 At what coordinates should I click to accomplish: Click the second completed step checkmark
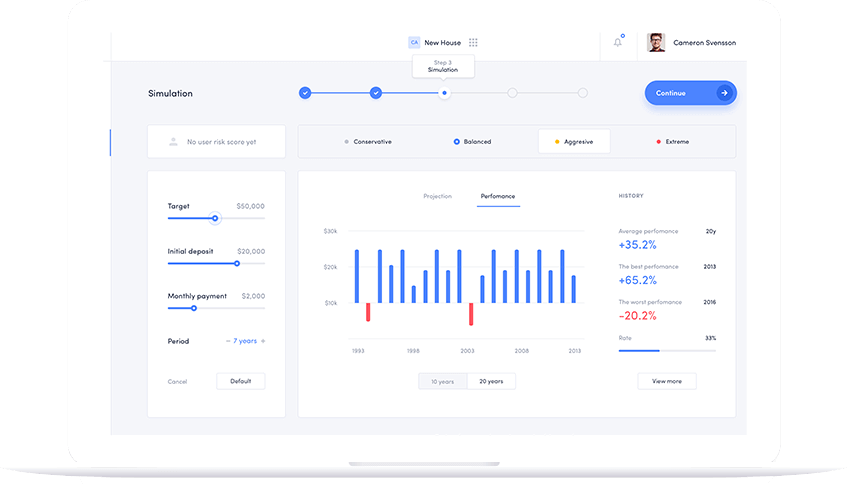[376, 93]
